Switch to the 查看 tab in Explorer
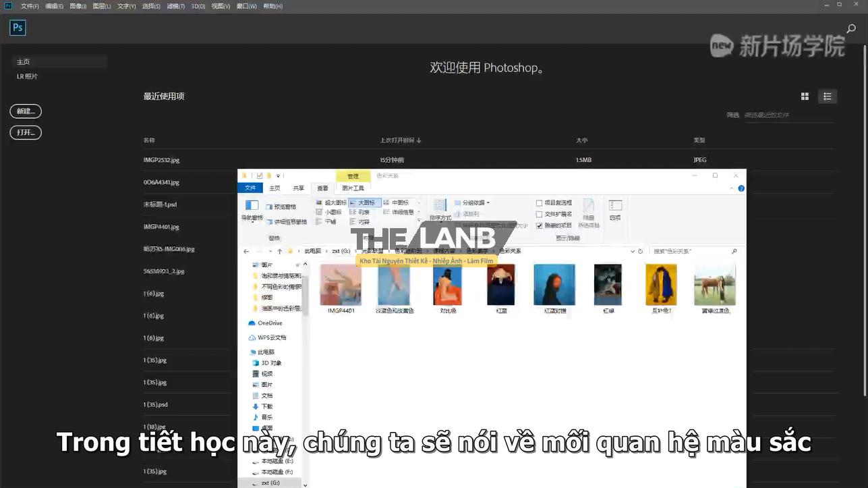 click(322, 188)
